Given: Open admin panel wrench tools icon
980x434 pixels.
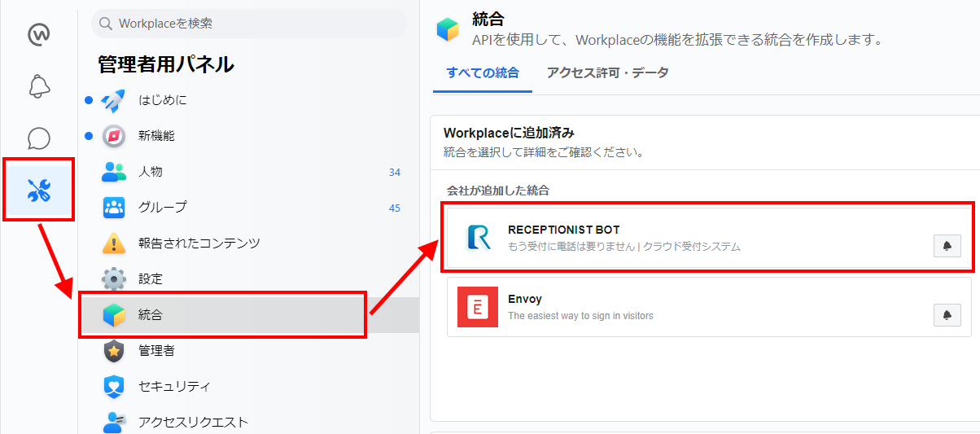Looking at the screenshot, I should pyautogui.click(x=39, y=191).
